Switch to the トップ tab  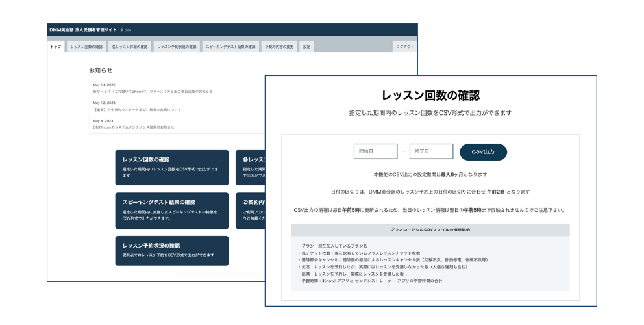(x=56, y=47)
